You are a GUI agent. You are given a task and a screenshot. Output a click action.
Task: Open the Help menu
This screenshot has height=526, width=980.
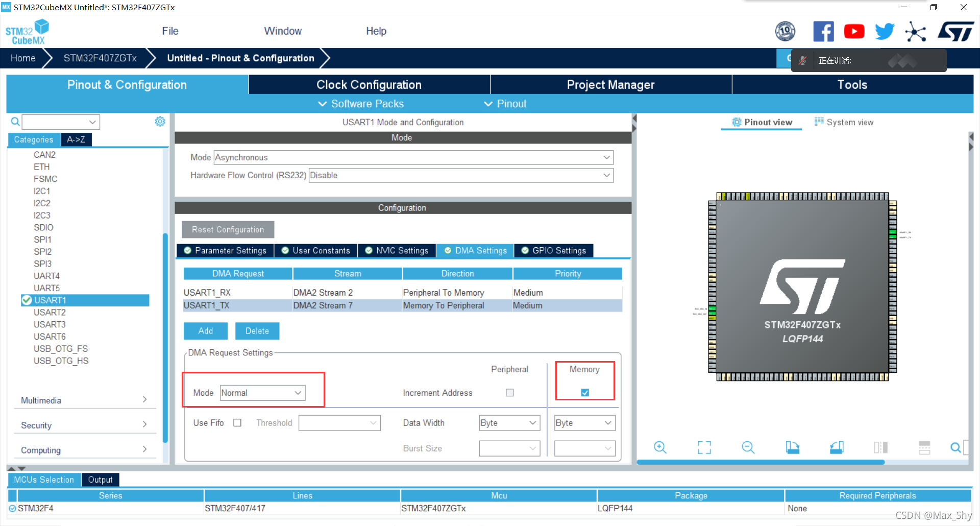[x=376, y=31]
